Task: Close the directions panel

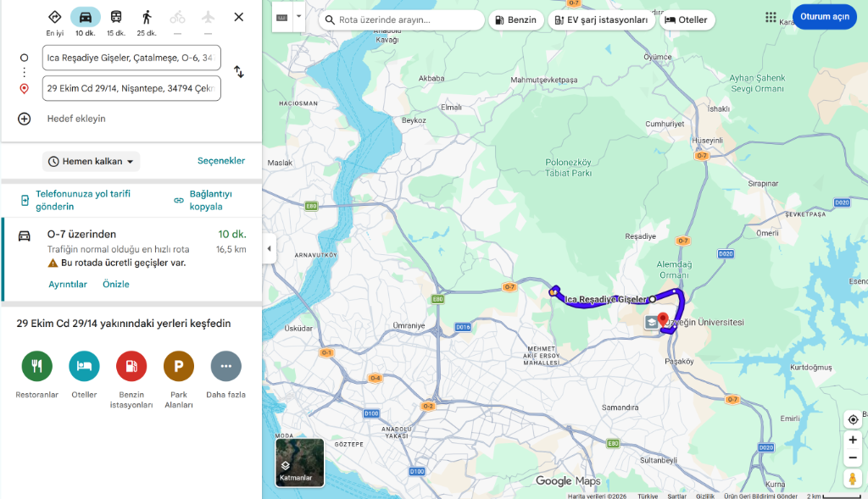Action: click(x=238, y=17)
